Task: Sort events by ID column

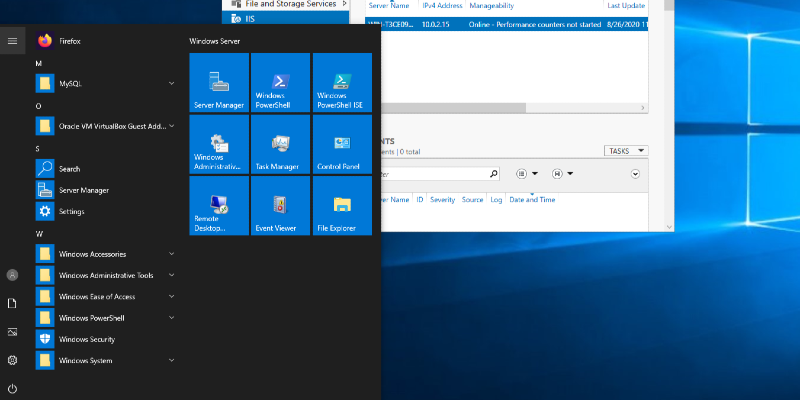Action: 420,200
